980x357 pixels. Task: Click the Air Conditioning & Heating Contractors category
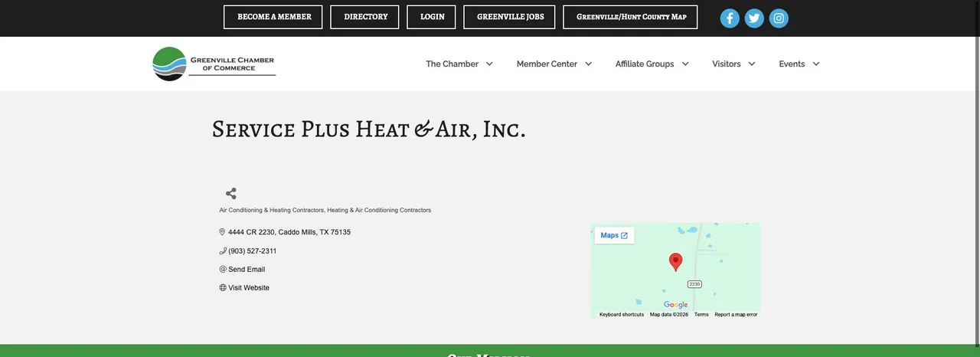pyautogui.click(x=272, y=210)
